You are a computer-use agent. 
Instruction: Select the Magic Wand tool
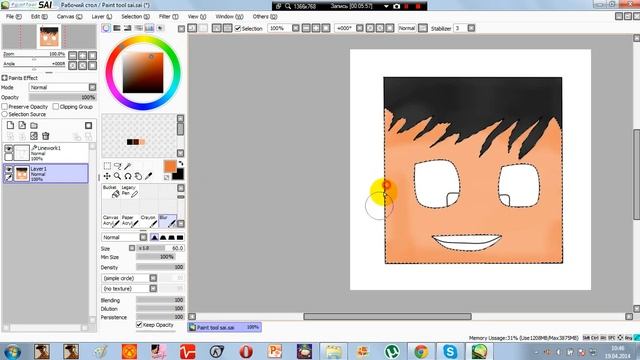pyautogui.click(x=128, y=166)
